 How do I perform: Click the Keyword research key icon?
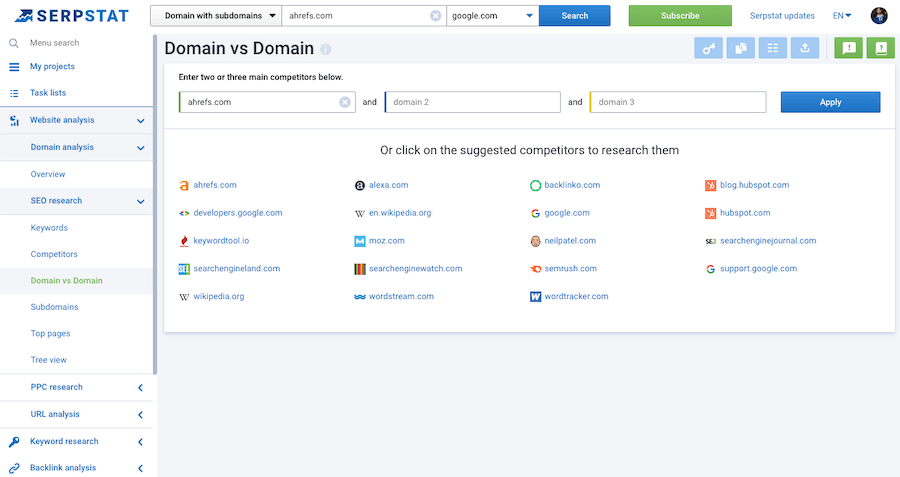[x=14, y=441]
